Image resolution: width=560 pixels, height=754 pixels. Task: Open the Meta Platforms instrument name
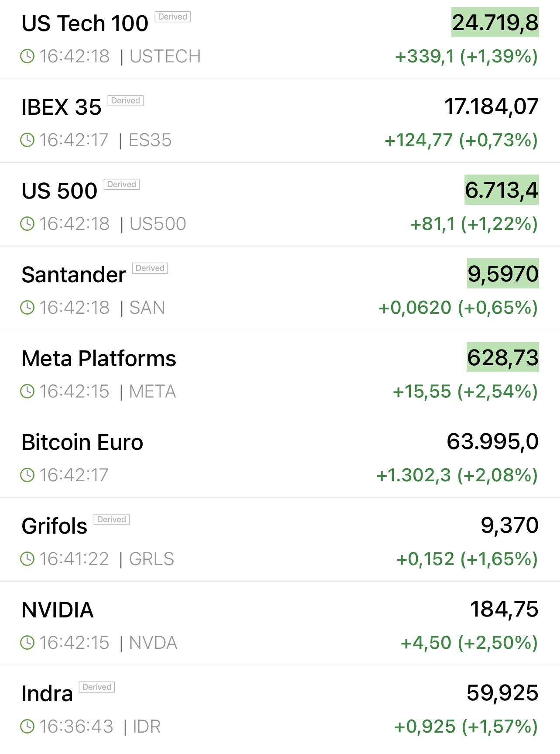99,359
